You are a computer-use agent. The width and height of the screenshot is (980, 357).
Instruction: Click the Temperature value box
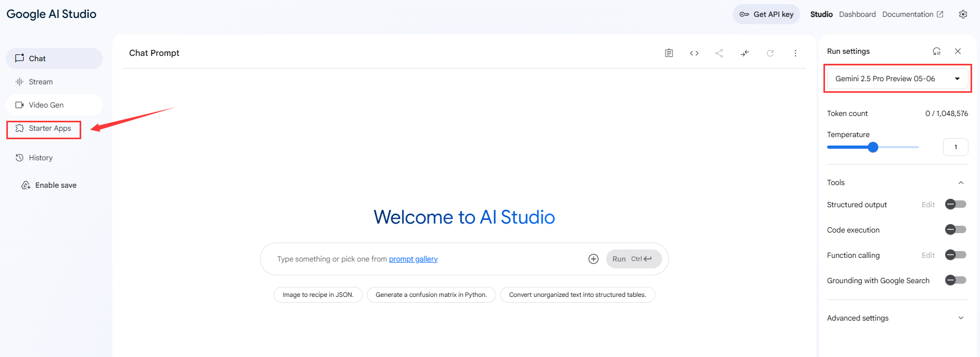(x=956, y=147)
